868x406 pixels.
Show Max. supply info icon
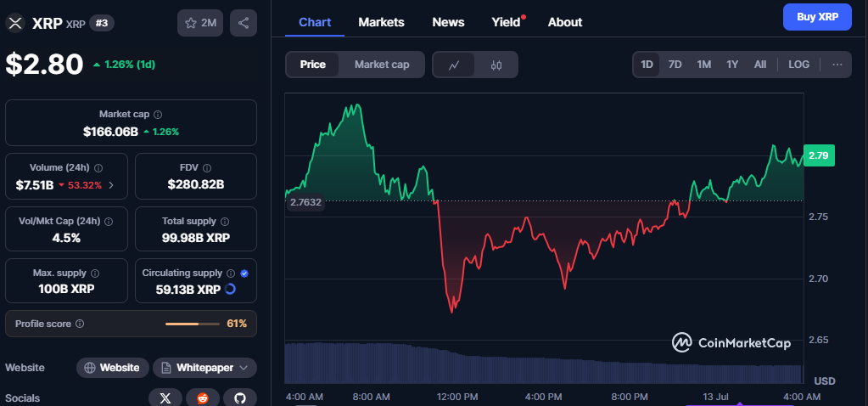(95, 273)
